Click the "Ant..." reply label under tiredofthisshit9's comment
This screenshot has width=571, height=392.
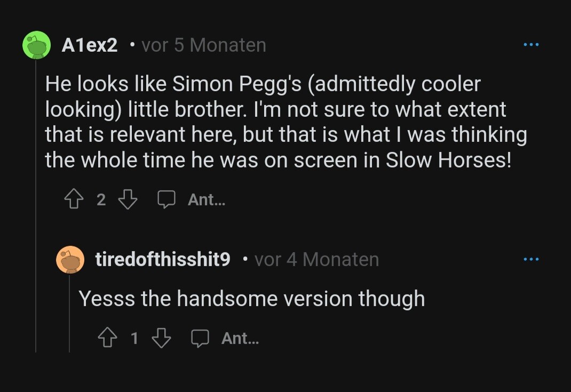coord(240,338)
